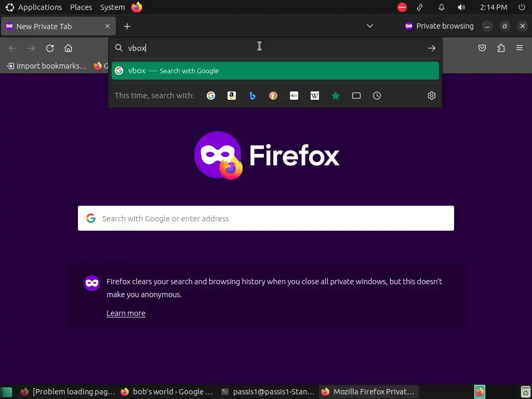Select the New Private Tab tab
Image resolution: width=532 pixels, height=399 pixels.
tap(58, 26)
